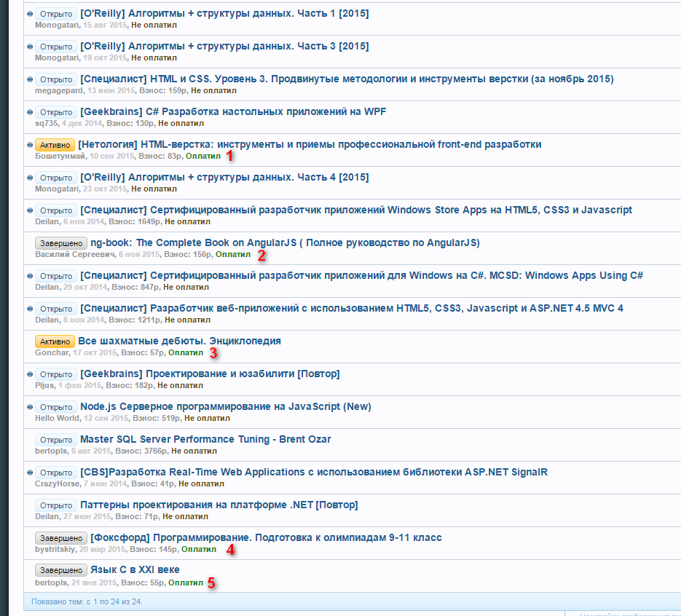Open the Разработчик веб-приложений ASP.NET 4.5 MVC 4 thread
Screen dimensions: 681x616
(352, 308)
